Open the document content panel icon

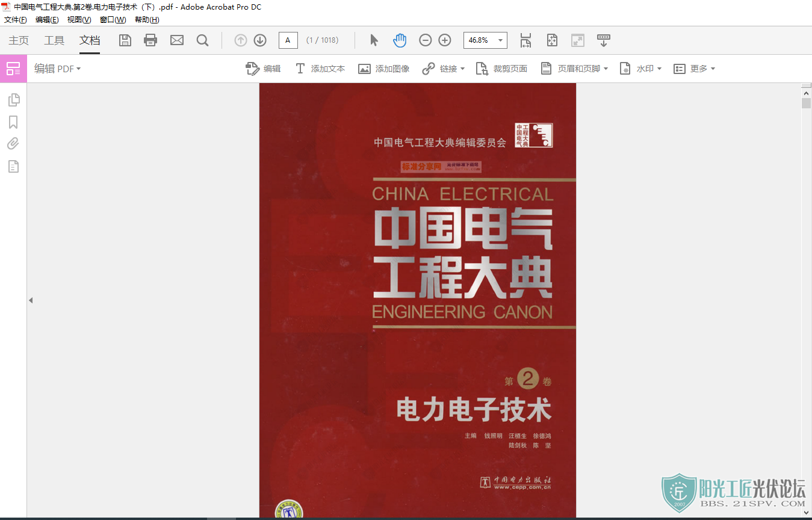click(x=13, y=166)
